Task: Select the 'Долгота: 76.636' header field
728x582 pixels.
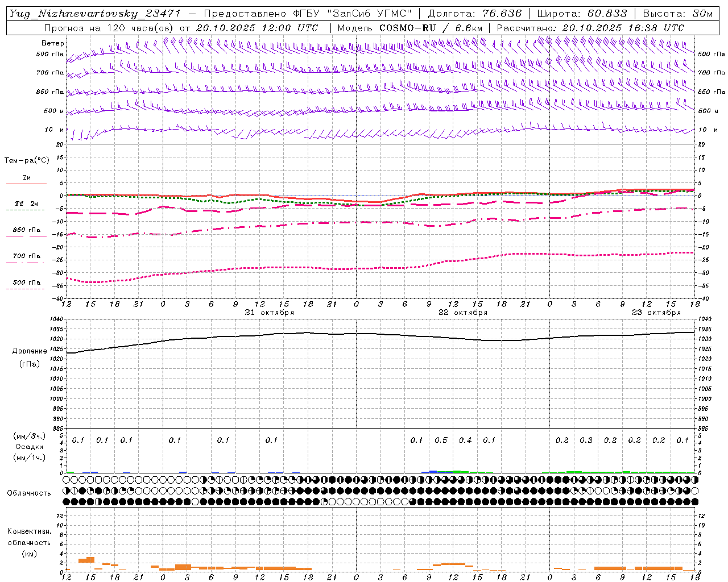Action: pos(474,14)
